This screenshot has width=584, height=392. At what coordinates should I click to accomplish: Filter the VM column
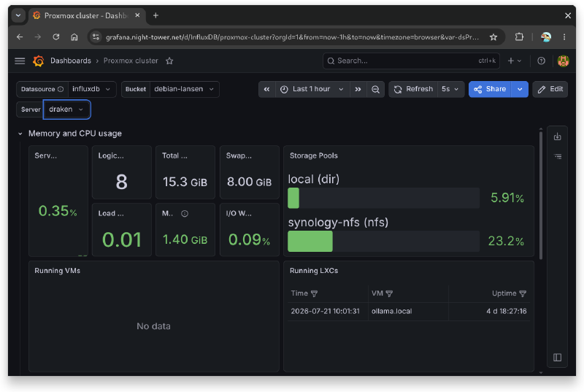pyautogui.click(x=389, y=293)
